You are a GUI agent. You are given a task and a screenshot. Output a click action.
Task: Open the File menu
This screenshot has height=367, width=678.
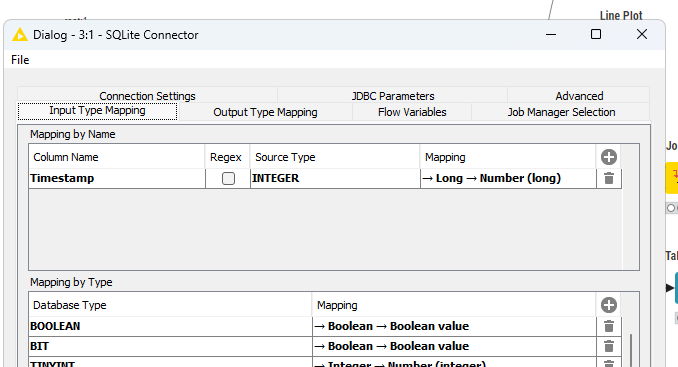point(20,60)
